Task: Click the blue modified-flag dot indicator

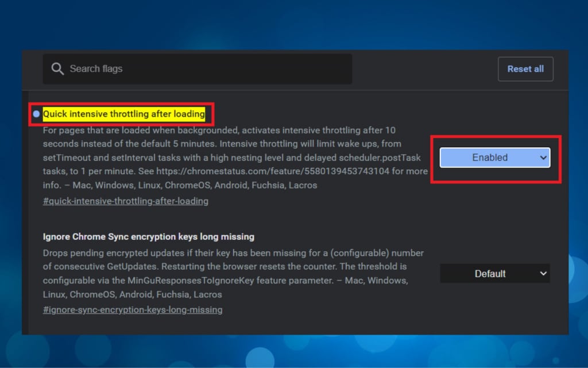Action: 36,114
